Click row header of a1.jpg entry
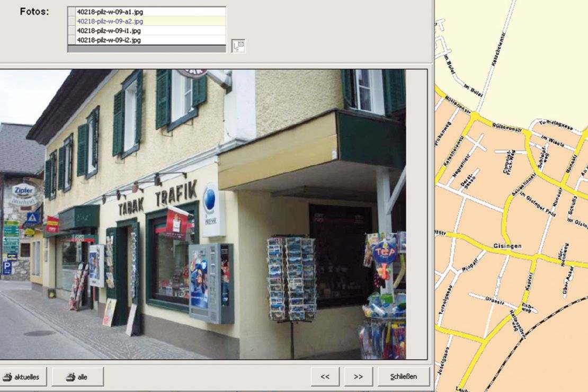The image size is (588, 392). click(72, 12)
